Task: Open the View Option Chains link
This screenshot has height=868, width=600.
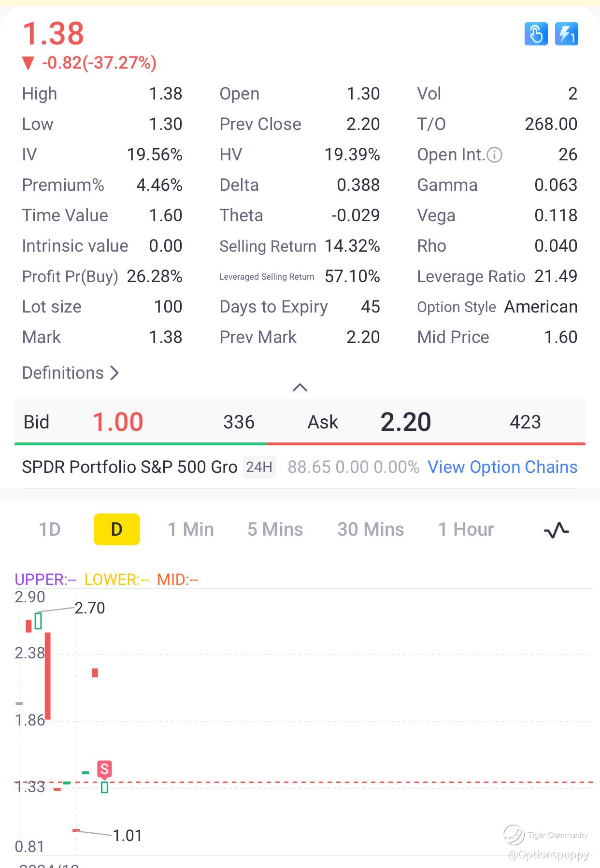Action: [502, 467]
